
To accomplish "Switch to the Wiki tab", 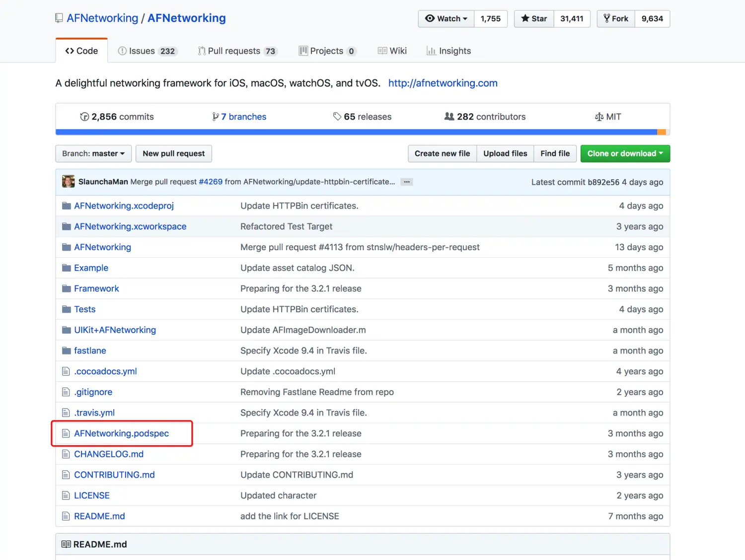I will [392, 51].
